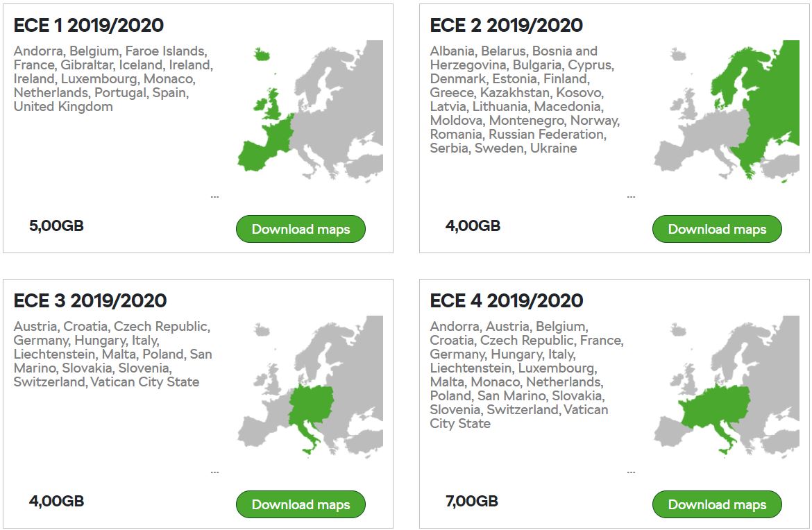Viewport: 812px width, 530px height.
Task: Click the ECE 2 country list starting with Albania
Action: [x=524, y=99]
